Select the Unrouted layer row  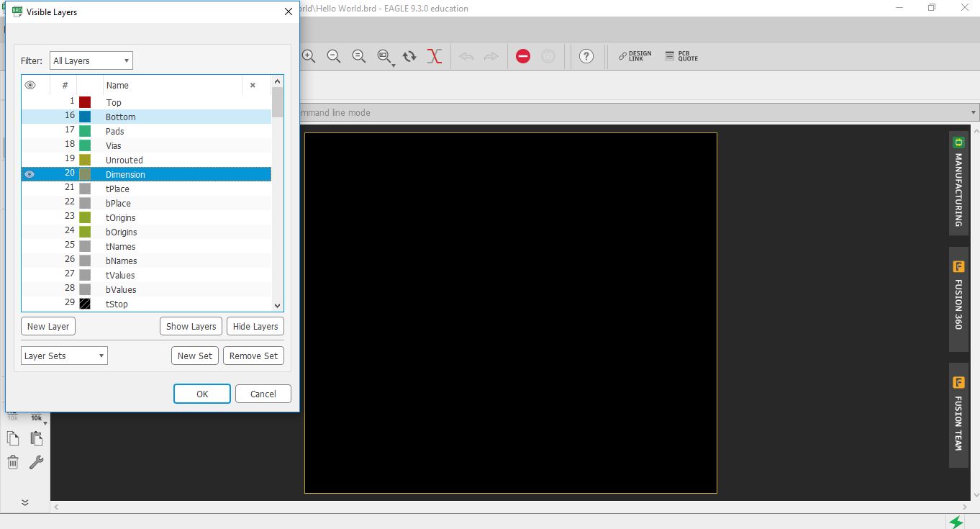point(146,160)
